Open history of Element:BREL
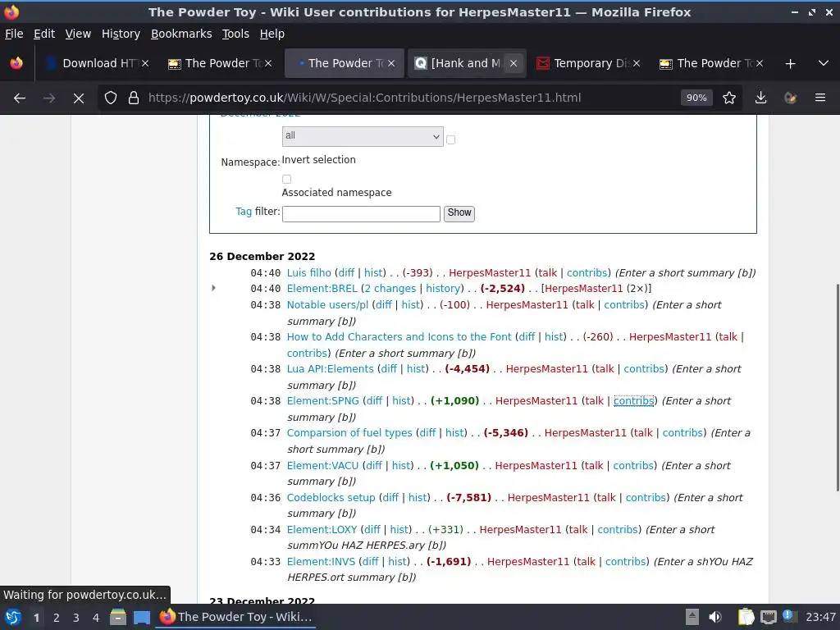This screenshot has width=840, height=630. click(443, 288)
